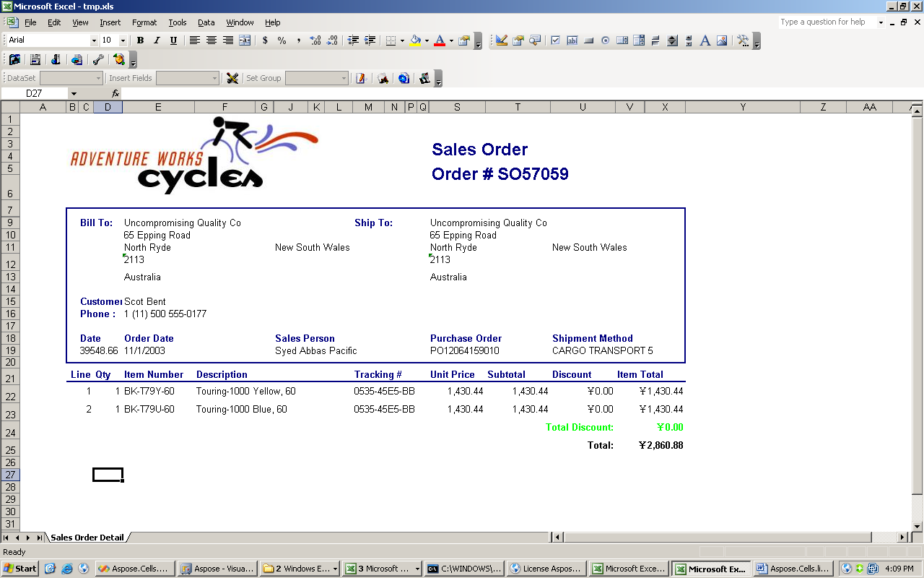Switch to C:\WINDOWS taskbar window
Screen dimensions: 924x578
[x=463, y=569]
